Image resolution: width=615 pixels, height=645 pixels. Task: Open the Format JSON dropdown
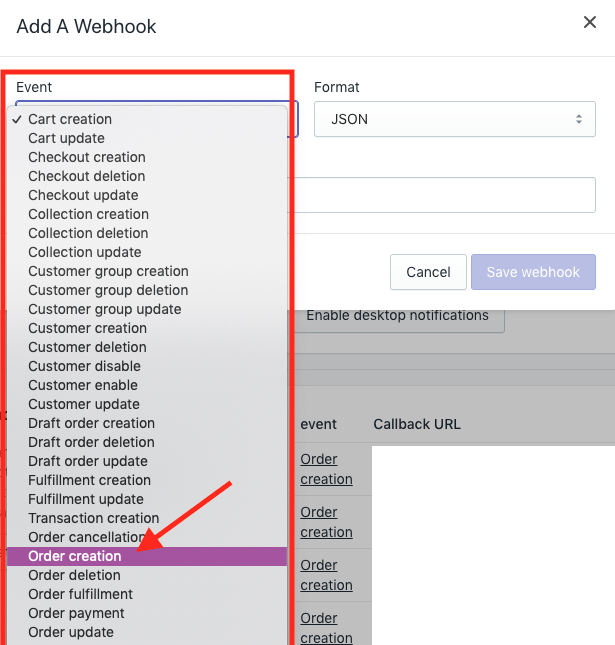tap(455, 119)
